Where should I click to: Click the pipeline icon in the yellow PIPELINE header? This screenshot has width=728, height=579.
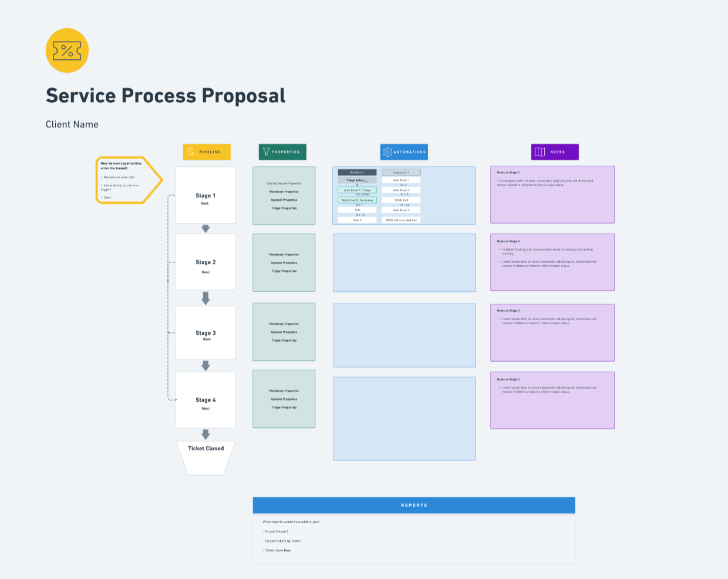(190, 152)
